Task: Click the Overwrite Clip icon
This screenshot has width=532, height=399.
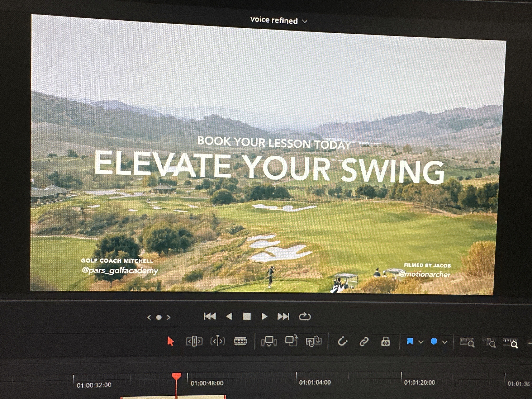Action: coord(291,341)
